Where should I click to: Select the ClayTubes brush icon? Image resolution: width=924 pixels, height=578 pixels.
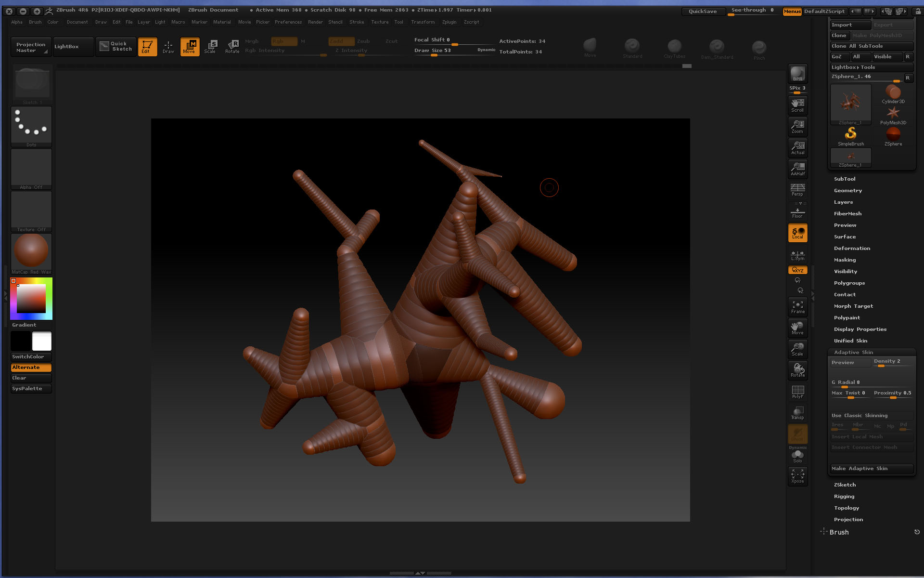674,48
